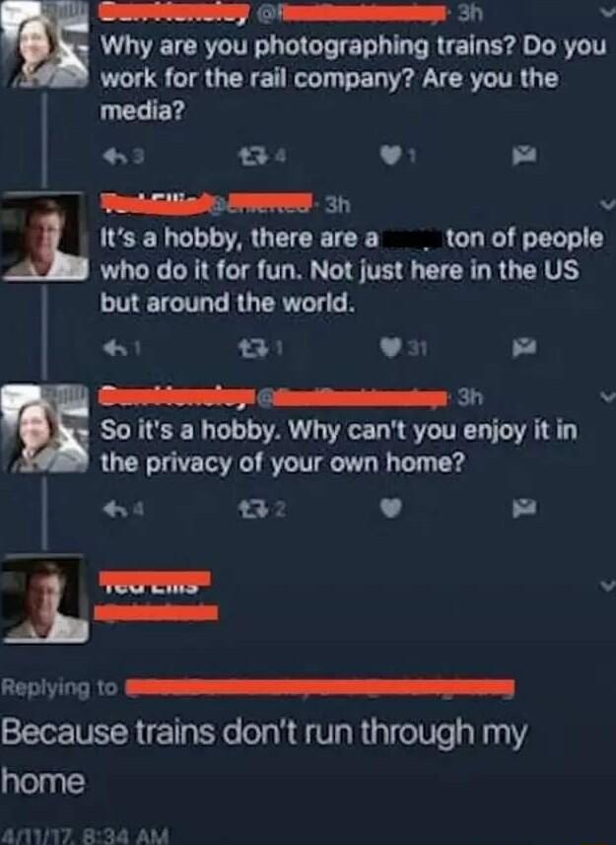
Task: Like the tweet with 31 likes
Action: 391,348
